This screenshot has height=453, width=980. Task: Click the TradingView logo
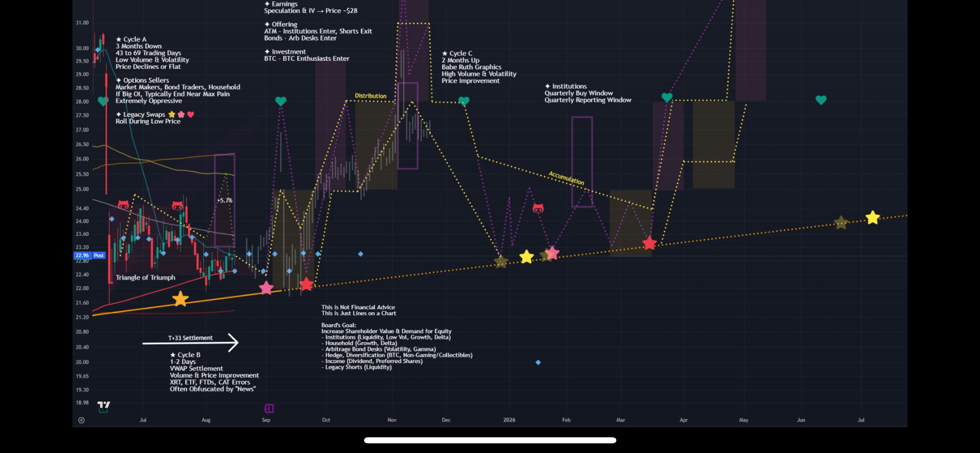[x=103, y=405]
